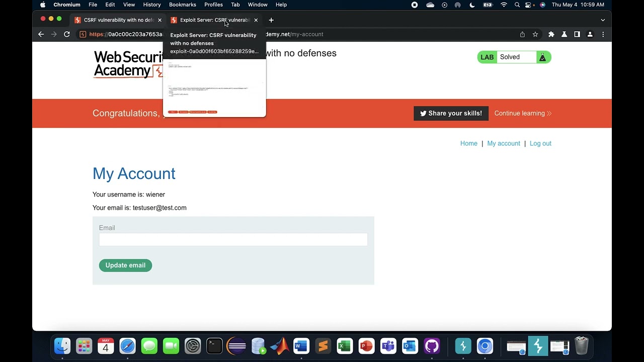This screenshot has width=644, height=362.
Task: Bookmark this page with the star icon
Action: (x=535, y=34)
